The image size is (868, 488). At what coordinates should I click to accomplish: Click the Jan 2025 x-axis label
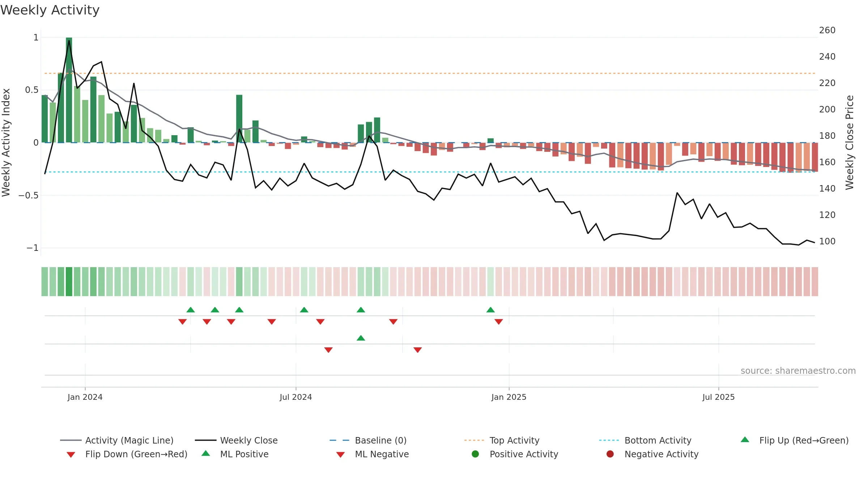pyautogui.click(x=509, y=397)
